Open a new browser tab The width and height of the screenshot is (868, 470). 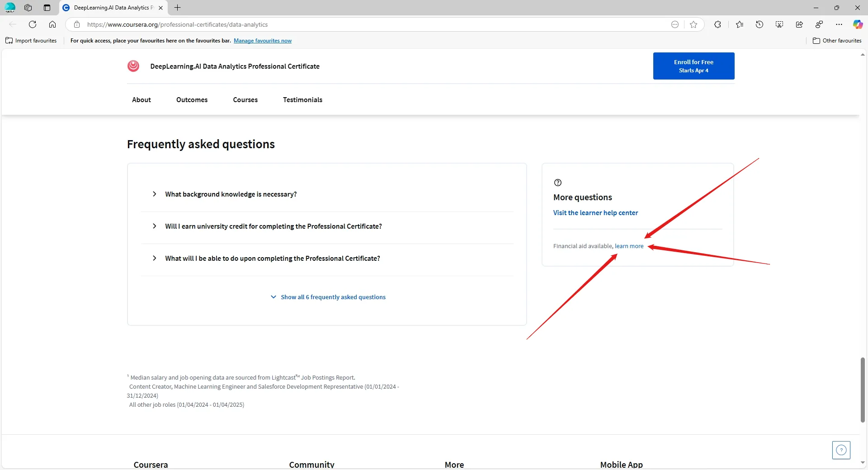coord(178,8)
